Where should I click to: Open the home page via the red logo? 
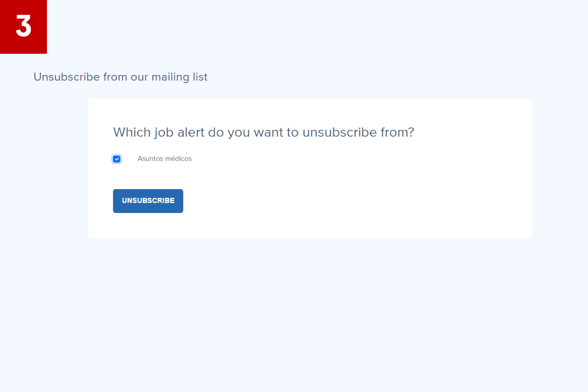(x=23, y=27)
